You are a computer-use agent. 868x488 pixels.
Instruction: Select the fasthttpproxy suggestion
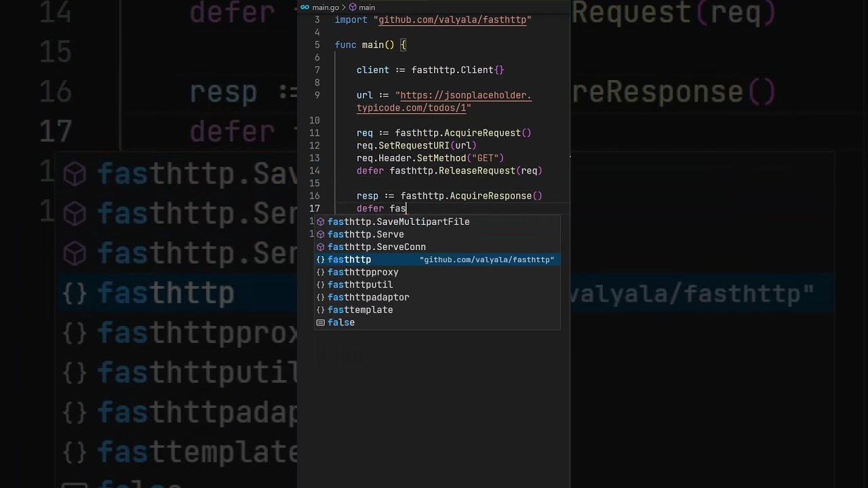437,272
